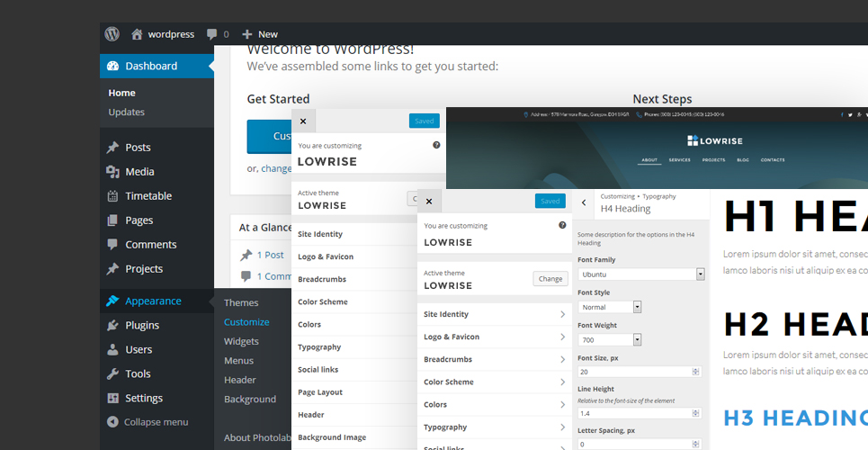Open the Updates submenu link
Viewport: 868px width, 450px height.
click(x=126, y=112)
